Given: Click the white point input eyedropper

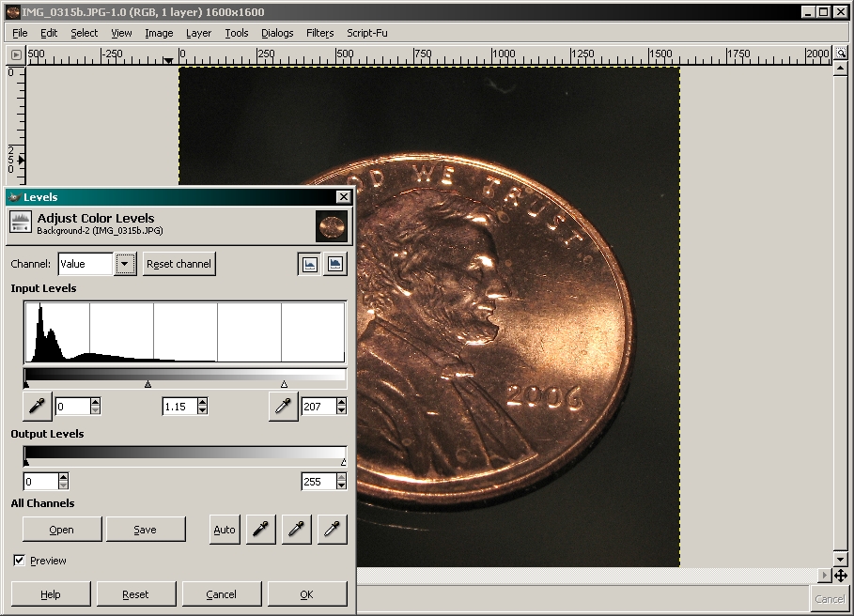Looking at the screenshot, I should [x=283, y=406].
